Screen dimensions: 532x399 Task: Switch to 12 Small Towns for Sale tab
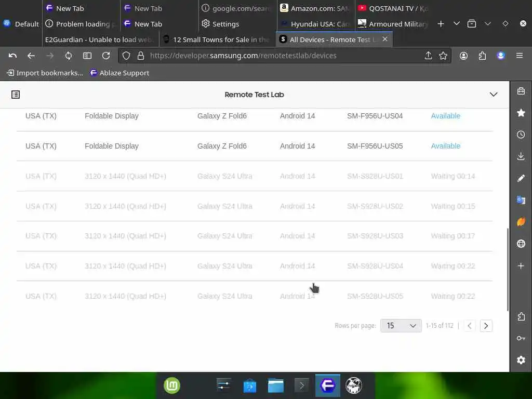217,39
